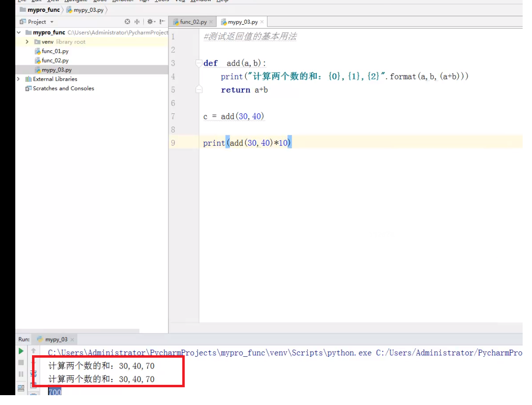Click gutter line number 9
532x405 pixels.
point(173,143)
